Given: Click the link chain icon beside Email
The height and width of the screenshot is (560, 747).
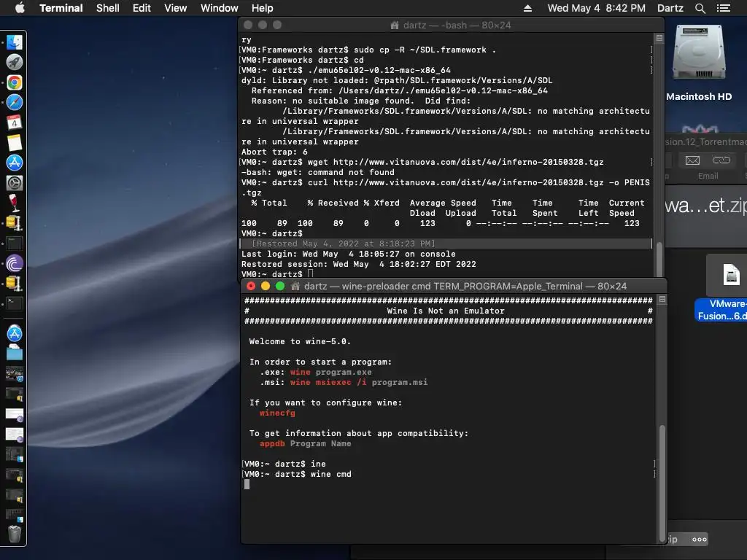Looking at the screenshot, I should [x=721, y=160].
